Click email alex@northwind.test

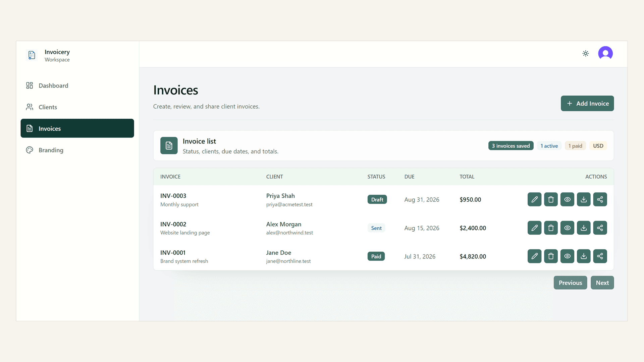coord(289,233)
